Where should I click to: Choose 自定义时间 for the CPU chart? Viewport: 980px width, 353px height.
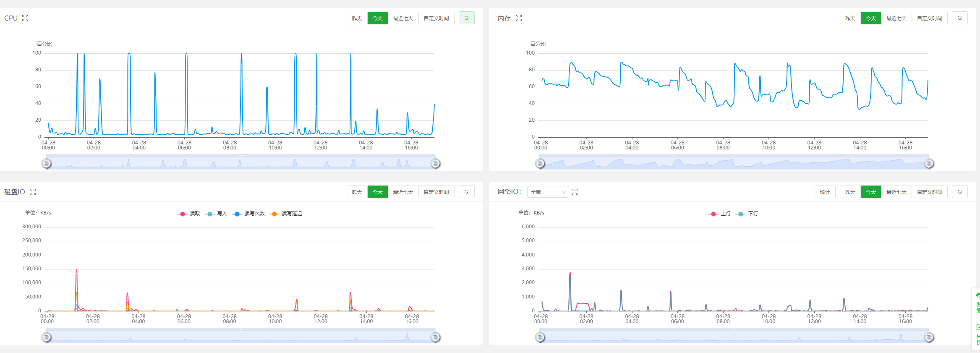[x=436, y=18]
